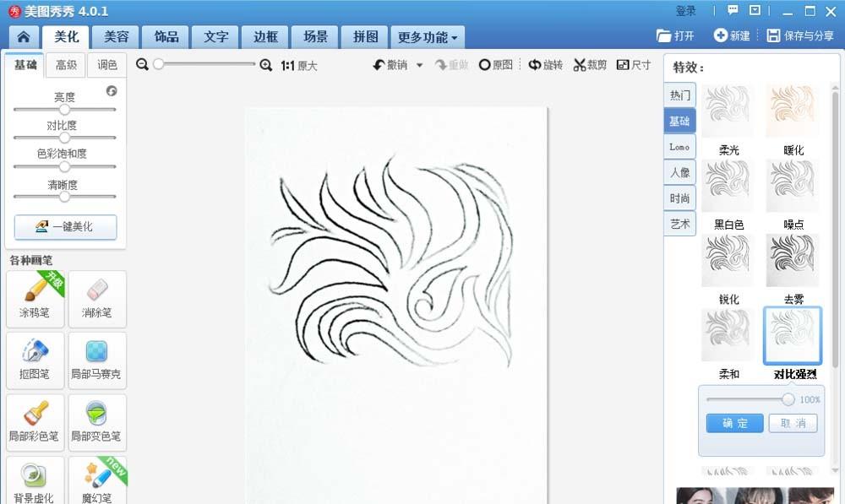Confirm the effect with 确定 button
Viewport: 845px width, 504px height.
point(734,423)
